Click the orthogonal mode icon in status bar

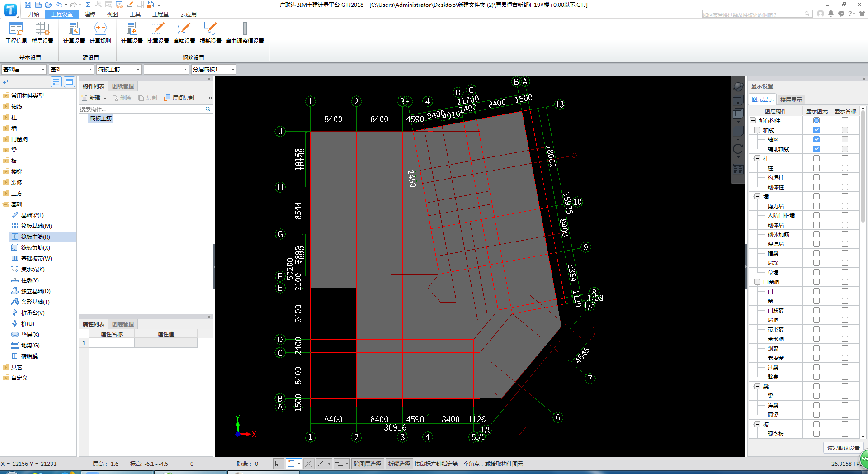tap(278, 464)
